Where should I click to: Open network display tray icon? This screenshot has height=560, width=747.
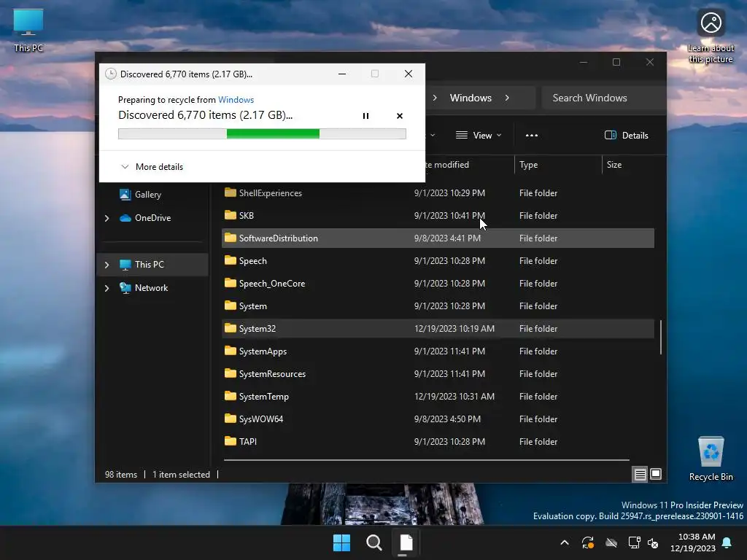coord(634,542)
